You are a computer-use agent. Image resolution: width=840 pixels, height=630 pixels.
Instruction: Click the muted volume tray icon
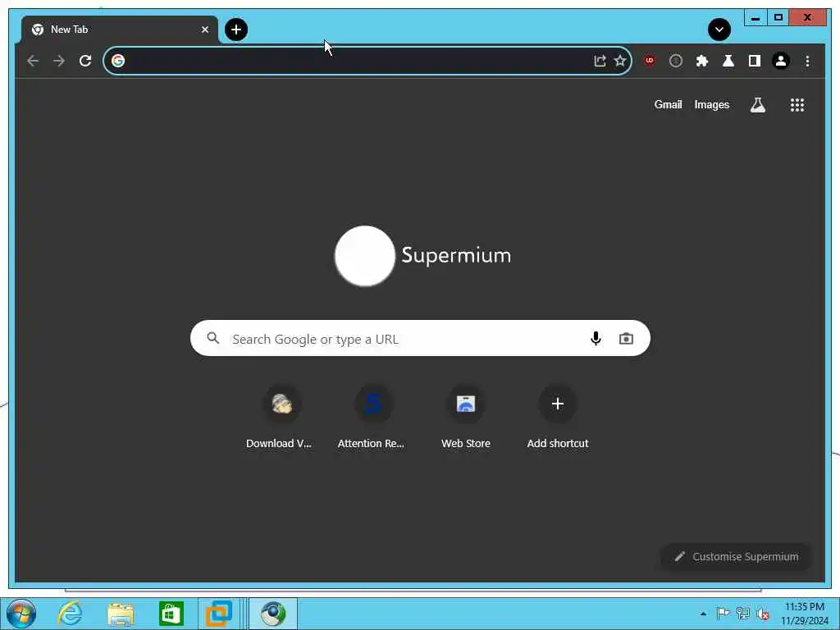point(763,614)
